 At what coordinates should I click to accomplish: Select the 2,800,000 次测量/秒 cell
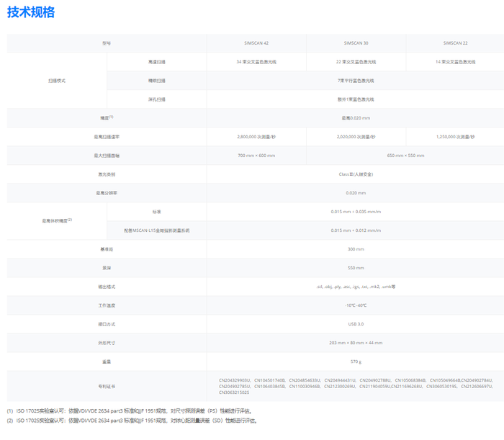(x=256, y=137)
